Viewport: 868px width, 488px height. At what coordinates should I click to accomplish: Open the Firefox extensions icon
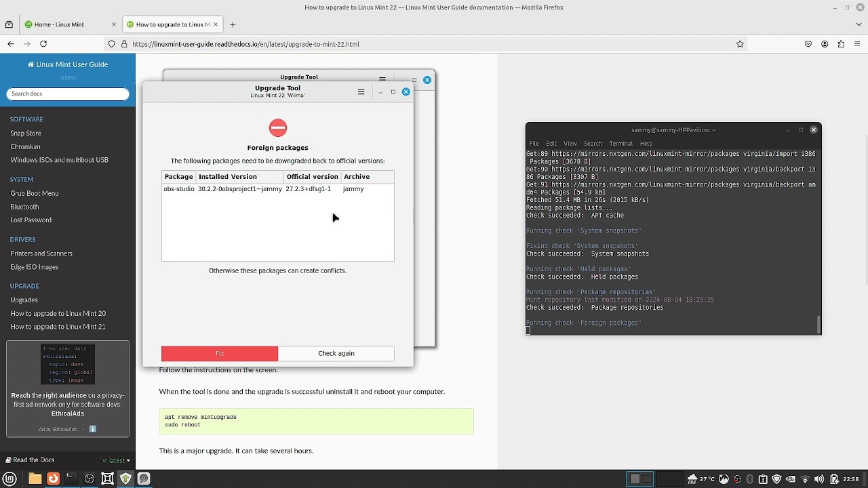pyautogui.click(x=841, y=44)
